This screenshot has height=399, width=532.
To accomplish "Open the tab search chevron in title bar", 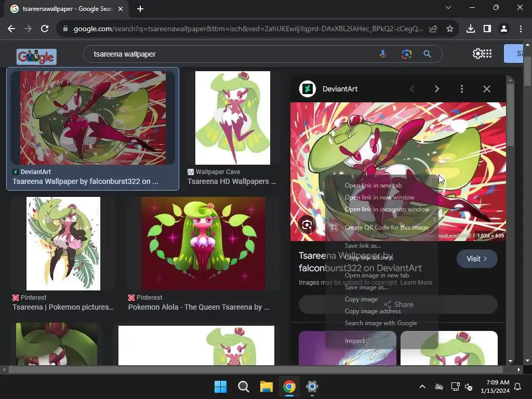I will click(x=448, y=7).
